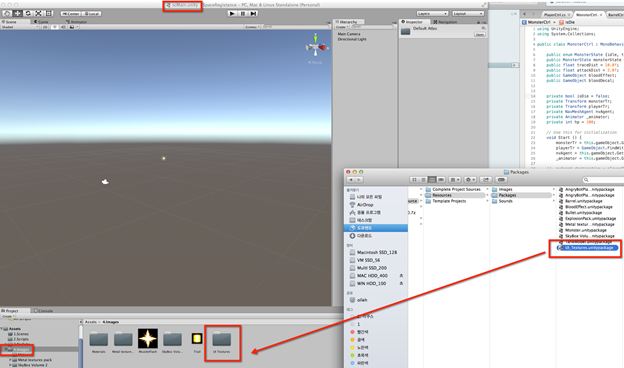Toggle Local handle rotation button

click(92, 14)
